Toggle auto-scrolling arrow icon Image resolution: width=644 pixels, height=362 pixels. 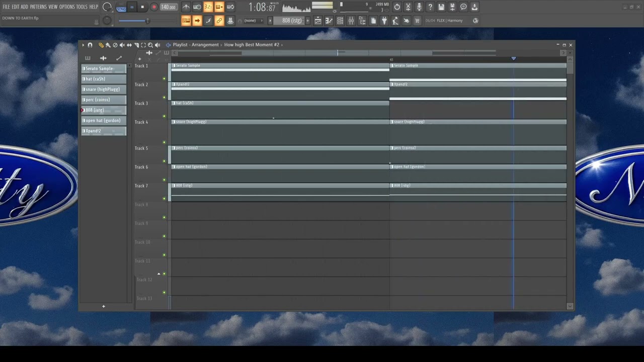pyautogui.click(x=197, y=21)
